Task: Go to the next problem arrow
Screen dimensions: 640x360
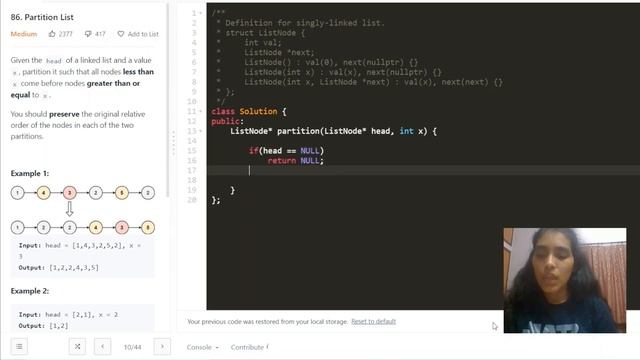Action: (x=162, y=347)
